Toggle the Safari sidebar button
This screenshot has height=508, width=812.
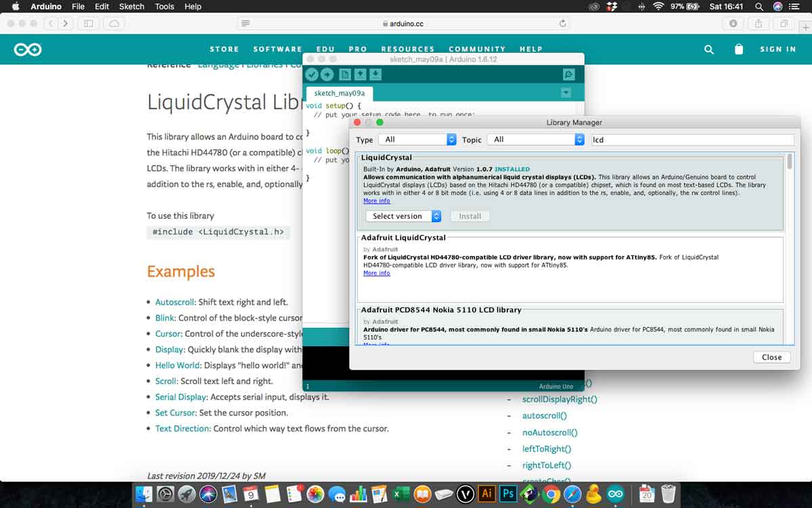click(x=89, y=23)
